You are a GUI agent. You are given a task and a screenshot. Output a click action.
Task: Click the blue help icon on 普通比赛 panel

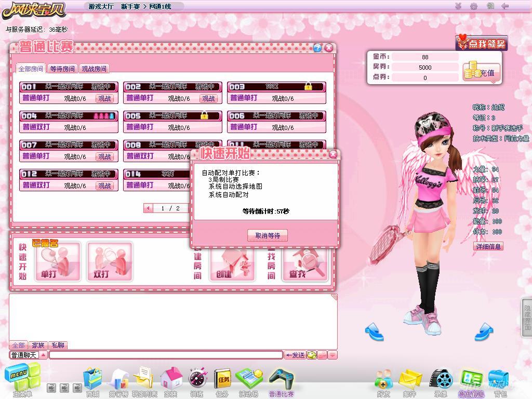pyautogui.click(x=317, y=48)
